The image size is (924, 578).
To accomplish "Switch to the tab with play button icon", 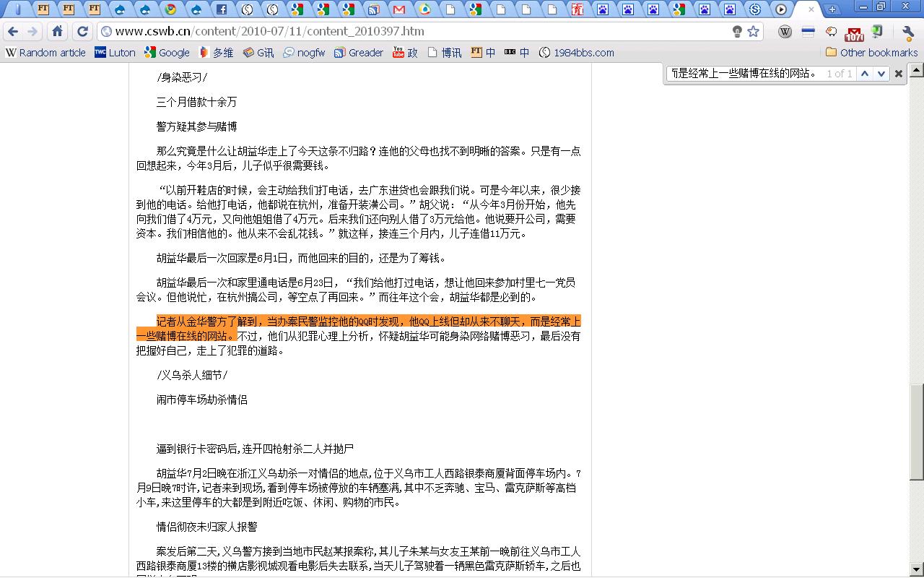I will click(x=781, y=9).
